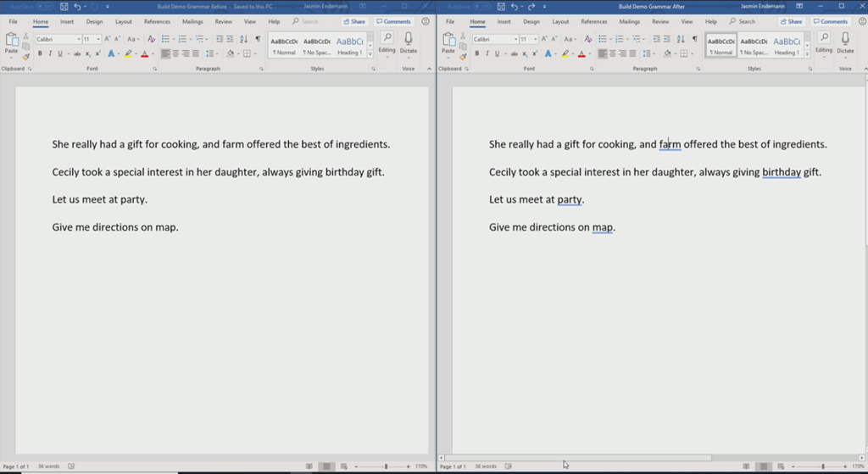Click the Share button in right window

793,21
